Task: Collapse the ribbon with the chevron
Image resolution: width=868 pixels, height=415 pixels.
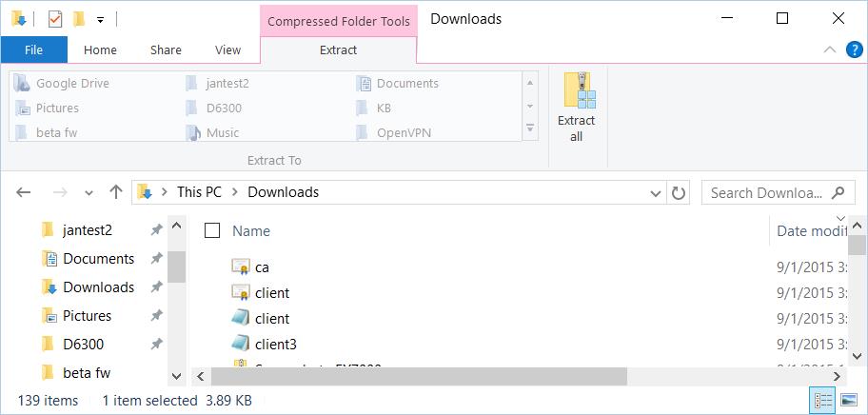Action: 829,49
